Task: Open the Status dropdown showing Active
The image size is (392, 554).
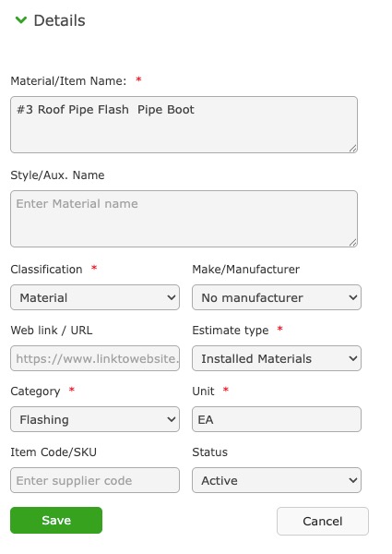Action: (277, 480)
